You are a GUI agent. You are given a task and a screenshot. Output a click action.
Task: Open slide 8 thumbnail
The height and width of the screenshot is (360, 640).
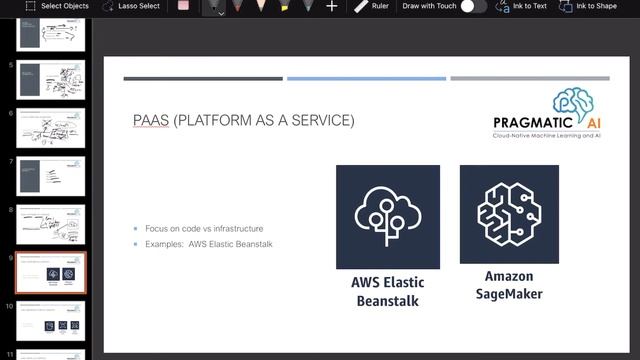51,224
